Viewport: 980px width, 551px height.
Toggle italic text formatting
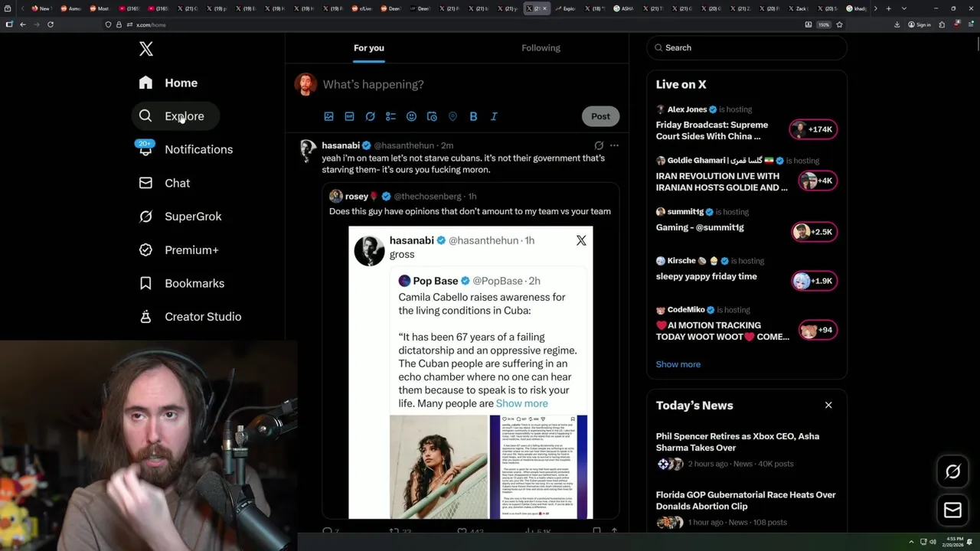(494, 116)
